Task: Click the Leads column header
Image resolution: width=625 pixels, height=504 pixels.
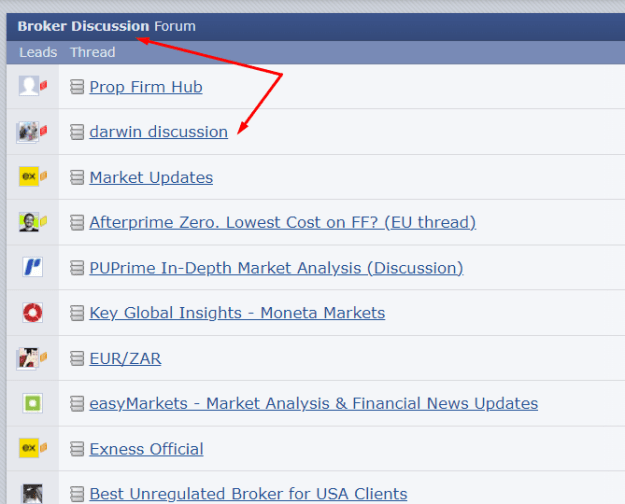Action: [x=38, y=52]
